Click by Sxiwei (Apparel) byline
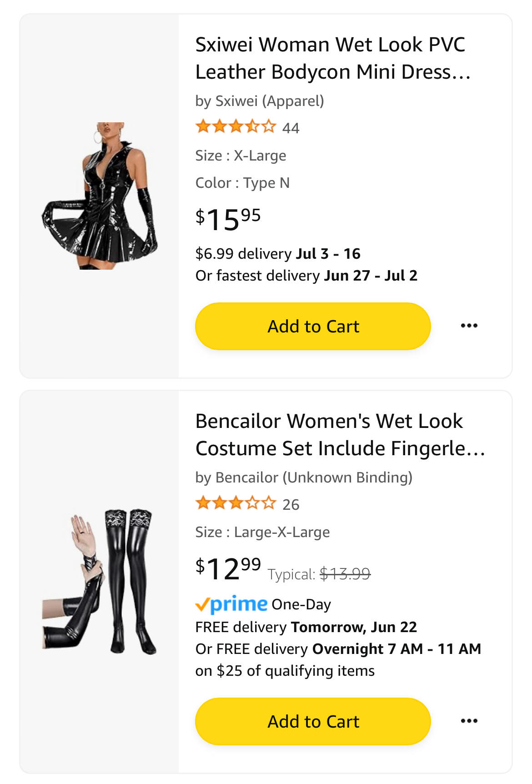This screenshot has height=784, width=532. 260,101
